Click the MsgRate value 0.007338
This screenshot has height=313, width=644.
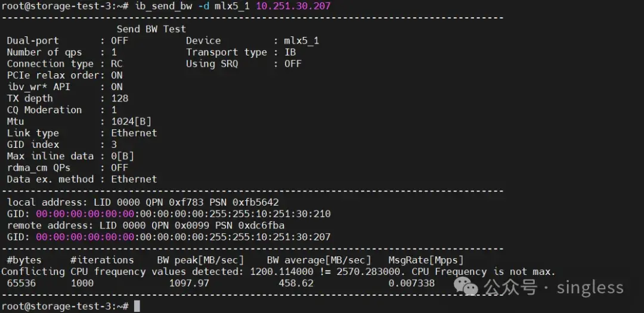[x=411, y=283]
